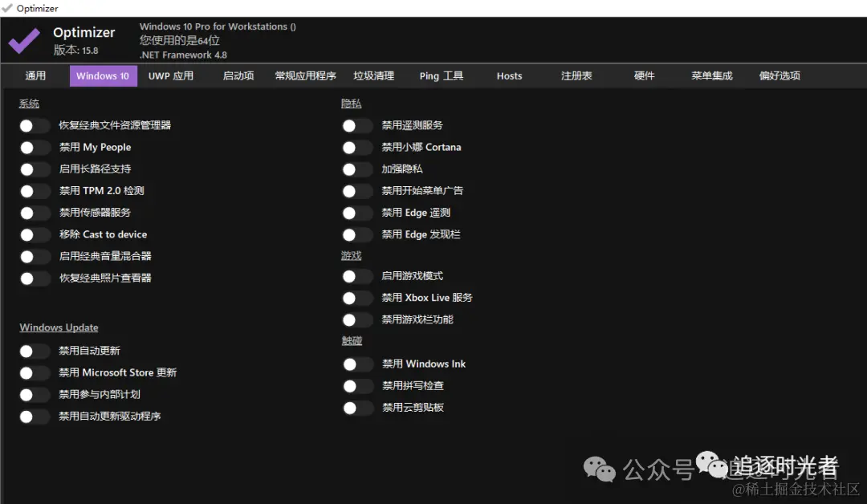
Task: Click the 版本: 15.8 version text
Action: [75, 51]
